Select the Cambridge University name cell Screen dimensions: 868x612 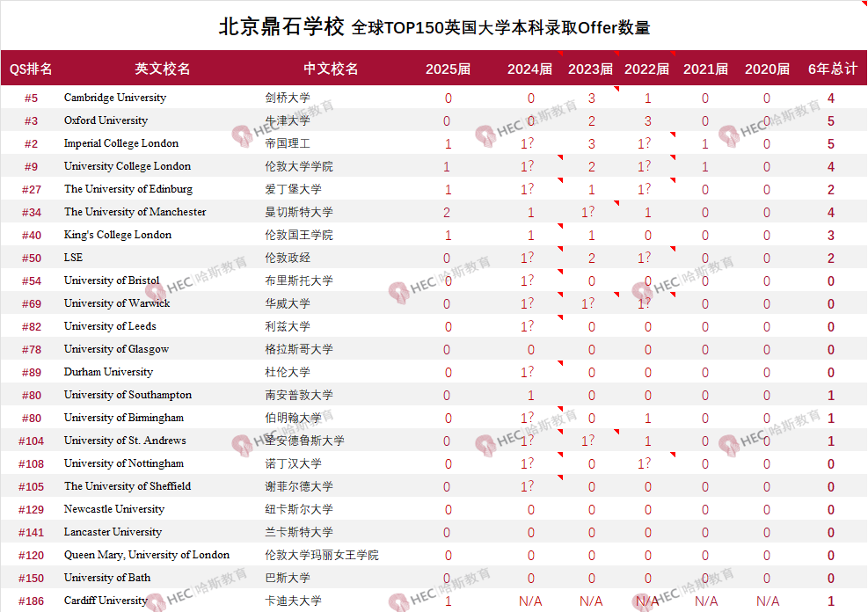click(x=115, y=98)
